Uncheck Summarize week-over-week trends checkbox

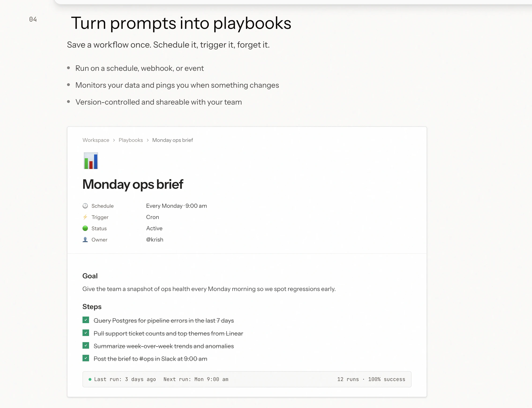[86, 346]
